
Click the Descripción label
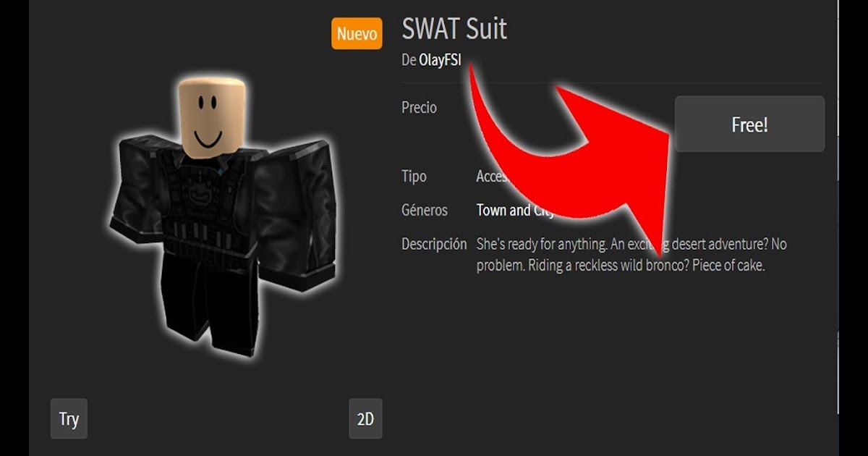coord(434,245)
